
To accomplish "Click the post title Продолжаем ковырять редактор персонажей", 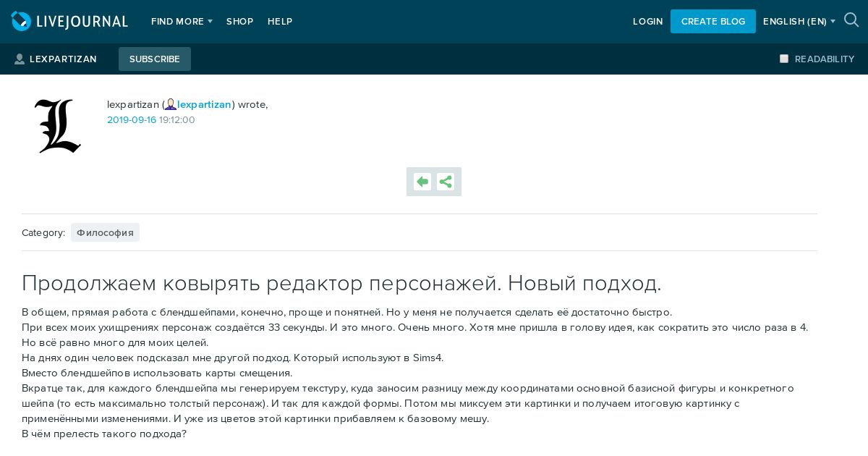I will [341, 283].
